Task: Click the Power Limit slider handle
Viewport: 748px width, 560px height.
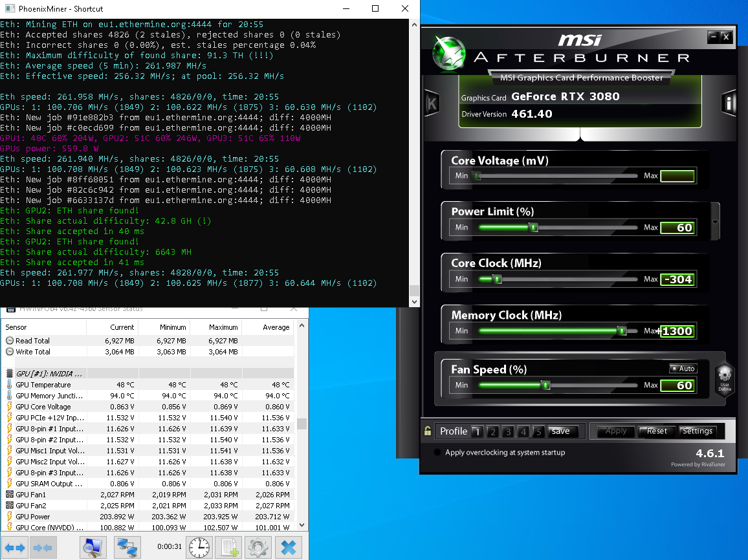Action: click(534, 228)
